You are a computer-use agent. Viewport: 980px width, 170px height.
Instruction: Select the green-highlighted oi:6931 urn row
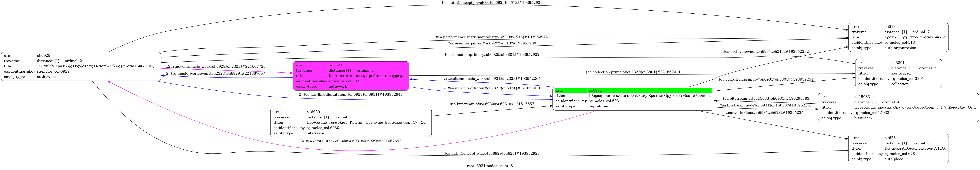click(x=633, y=90)
